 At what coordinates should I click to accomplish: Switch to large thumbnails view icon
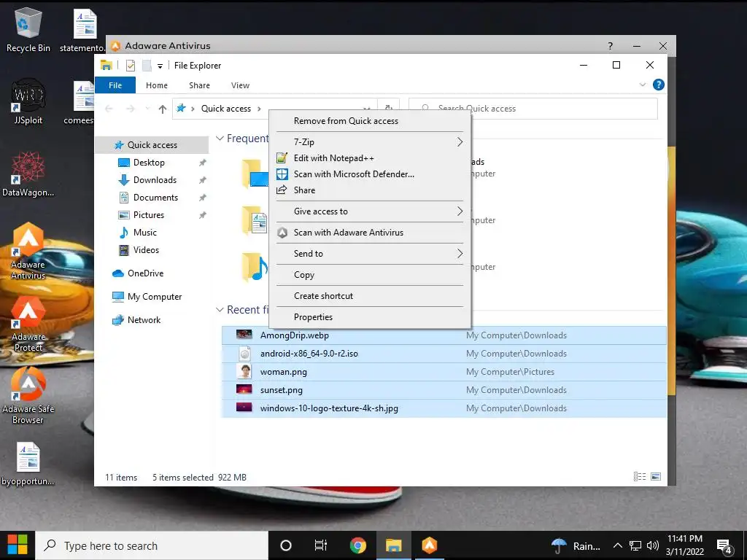coord(656,477)
